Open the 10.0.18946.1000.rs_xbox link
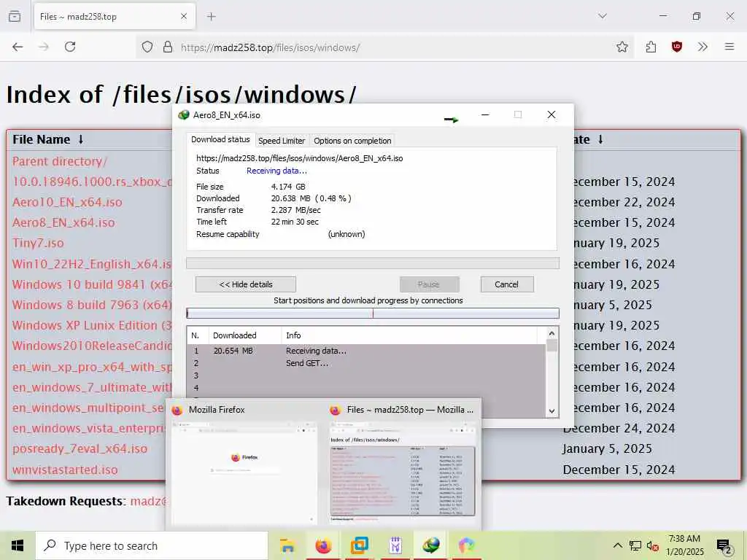 pos(92,182)
